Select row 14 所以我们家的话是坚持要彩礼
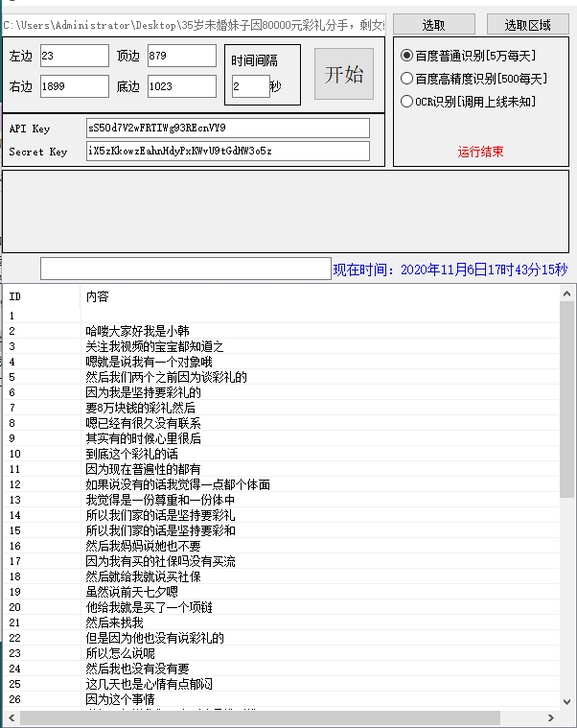This screenshot has height=728, width=577. pos(281,515)
